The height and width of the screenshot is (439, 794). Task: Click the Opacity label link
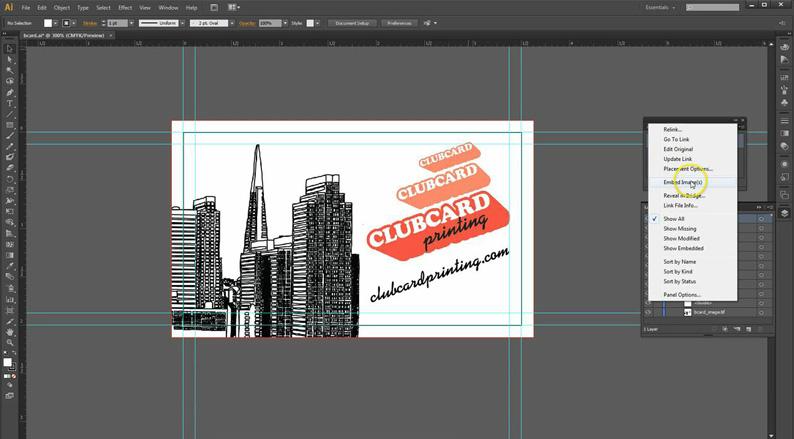[x=247, y=23]
